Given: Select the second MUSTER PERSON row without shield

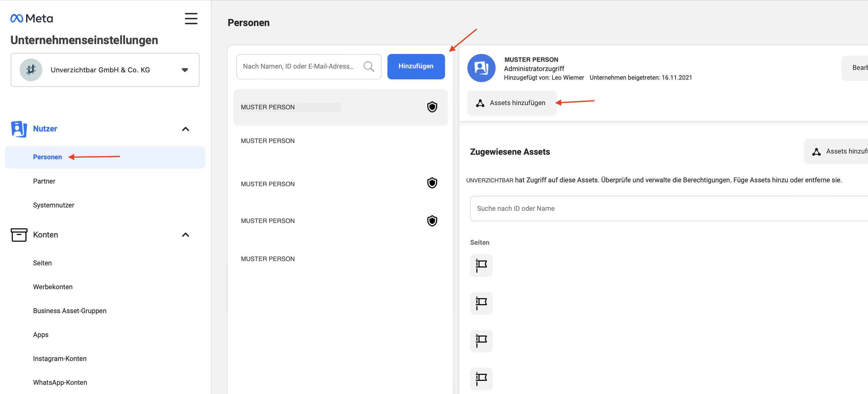Looking at the screenshot, I should 340,141.
